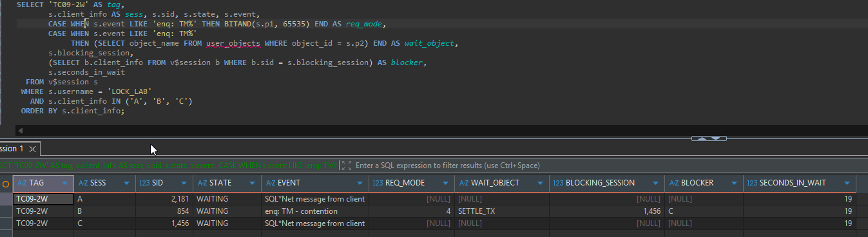Click the row header for row A
Viewport: 868px width, 237px height.
[x=6, y=199]
